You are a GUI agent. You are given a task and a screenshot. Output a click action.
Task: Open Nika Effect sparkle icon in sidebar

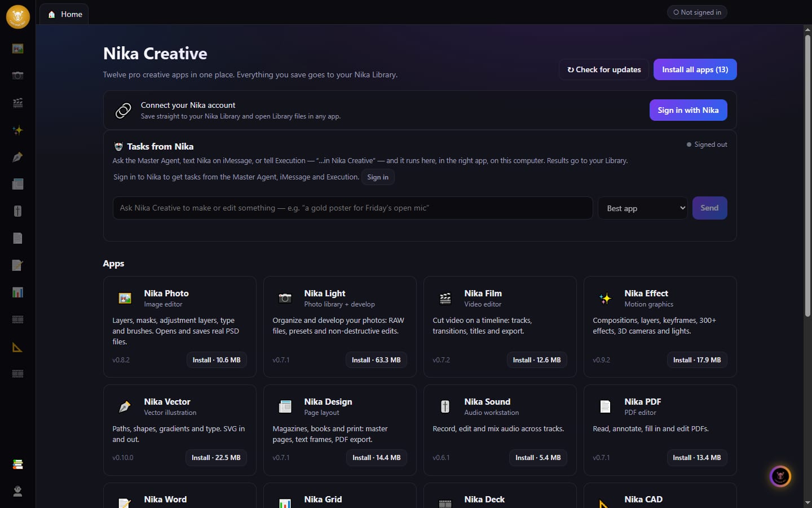click(17, 130)
